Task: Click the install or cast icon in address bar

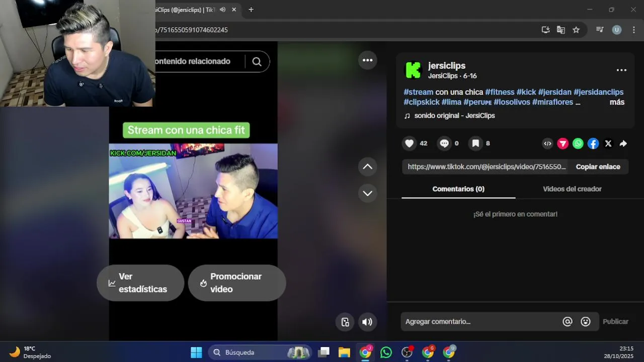Action: pyautogui.click(x=545, y=30)
